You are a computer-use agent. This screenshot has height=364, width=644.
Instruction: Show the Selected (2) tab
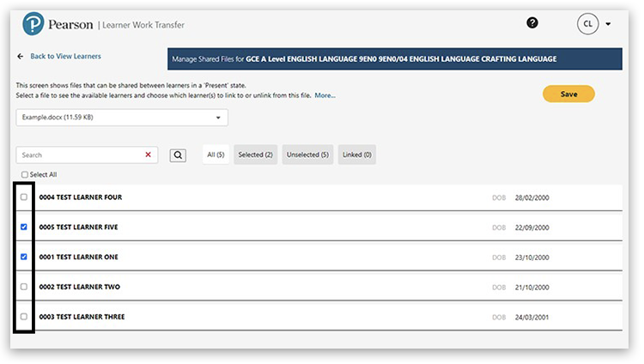[255, 155]
